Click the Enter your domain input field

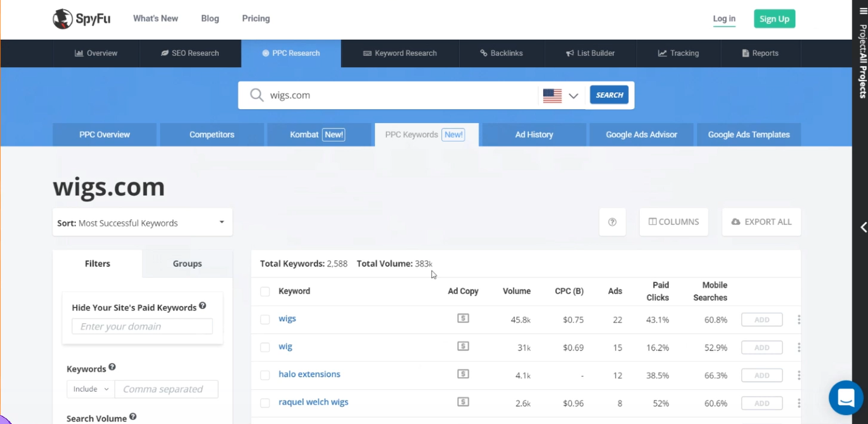[142, 326]
